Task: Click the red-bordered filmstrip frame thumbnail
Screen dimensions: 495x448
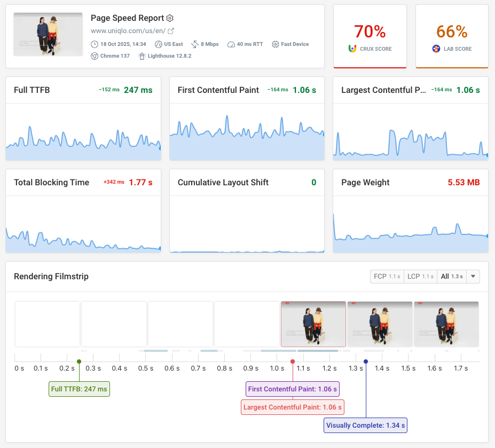Action: pyautogui.click(x=313, y=324)
